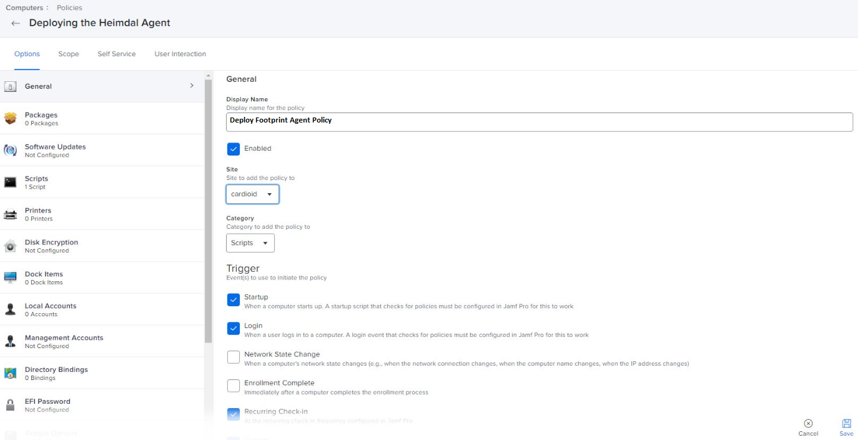
Task: Click the EFI Password lock icon
Action: coord(11,406)
